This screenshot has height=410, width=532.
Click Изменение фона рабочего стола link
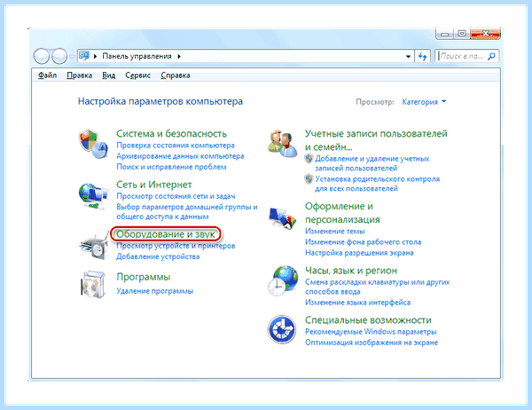coord(363,242)
